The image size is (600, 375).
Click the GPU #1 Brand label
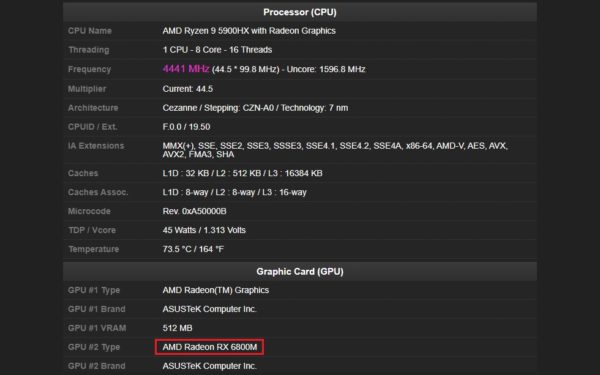(x=96, y=309)
